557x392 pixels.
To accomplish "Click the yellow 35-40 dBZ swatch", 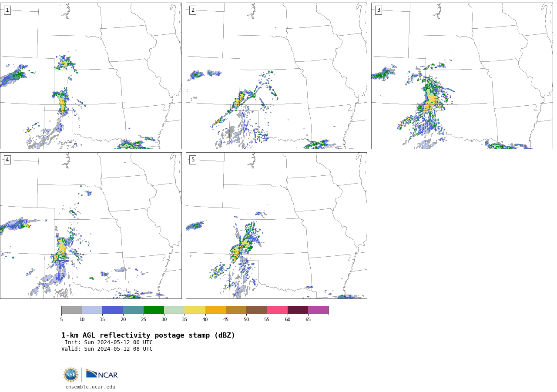I will [195, 310].
